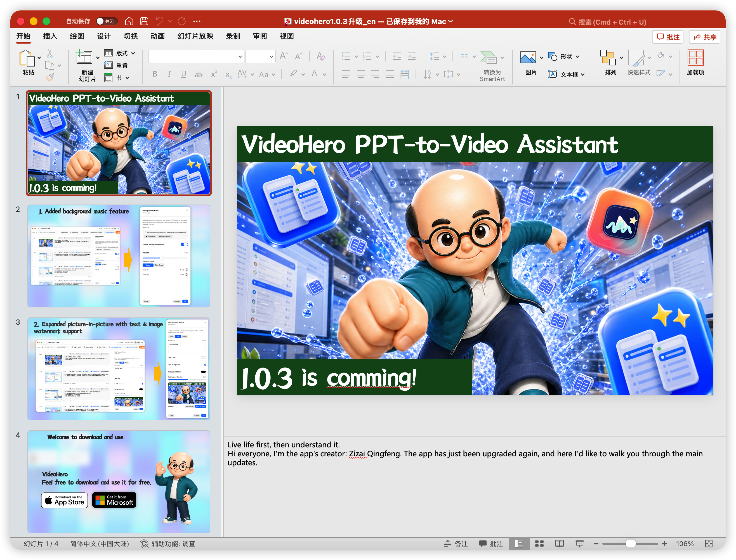This screenshot has width=736, height=560.
Task: Click the Copy icon
Action: point(50,65)
